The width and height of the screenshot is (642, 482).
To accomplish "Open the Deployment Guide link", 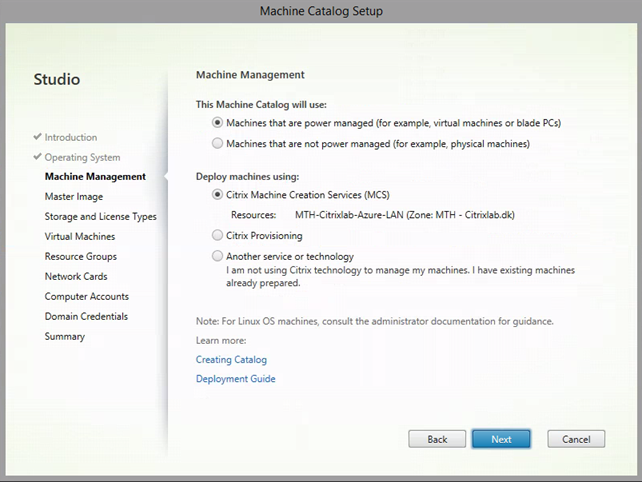I will (235, 379).
